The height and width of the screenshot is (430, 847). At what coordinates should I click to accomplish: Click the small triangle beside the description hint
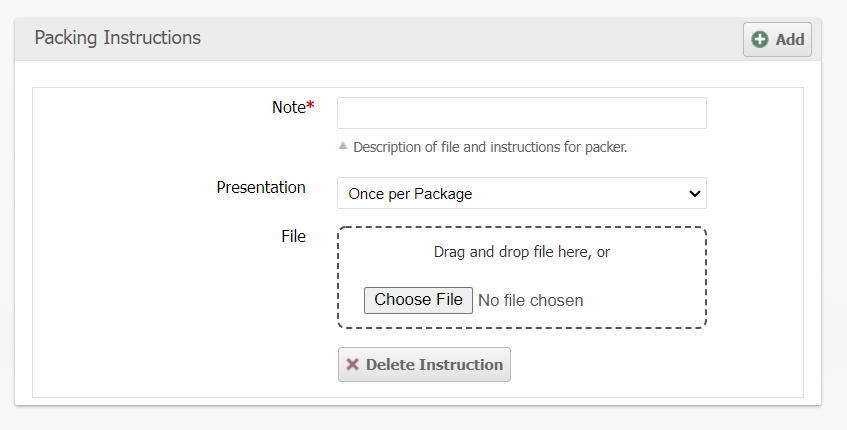pos(343,145)
